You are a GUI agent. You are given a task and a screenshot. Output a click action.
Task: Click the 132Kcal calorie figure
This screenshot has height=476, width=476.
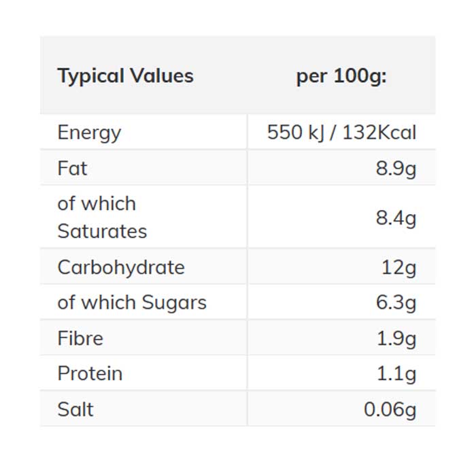point(379,132)
